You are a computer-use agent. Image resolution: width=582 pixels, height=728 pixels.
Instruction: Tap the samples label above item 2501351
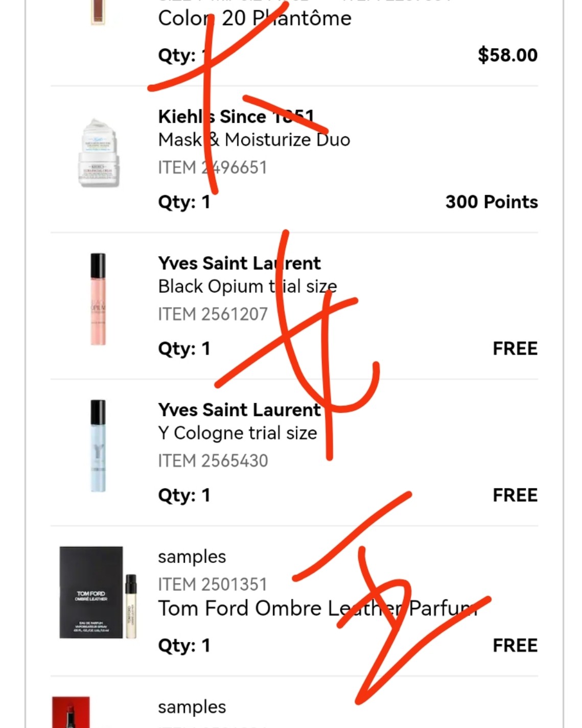[192, 556]
